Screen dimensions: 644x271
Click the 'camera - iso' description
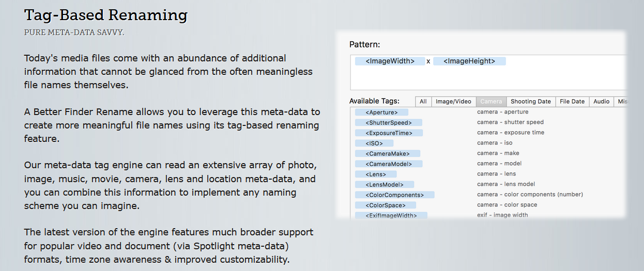coord(495,143)
